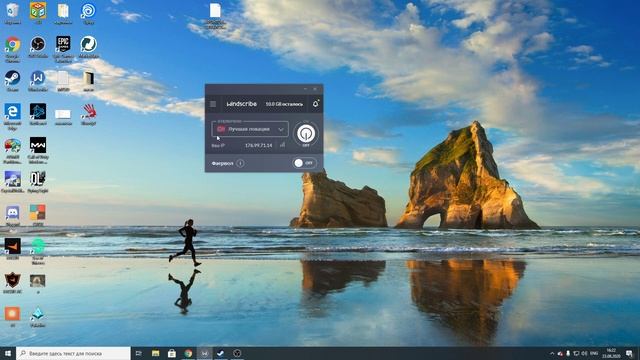This screenshot has height=360, width=640.
Task: Open Windscribe notifications bell
Action: [x=316, y=104]
